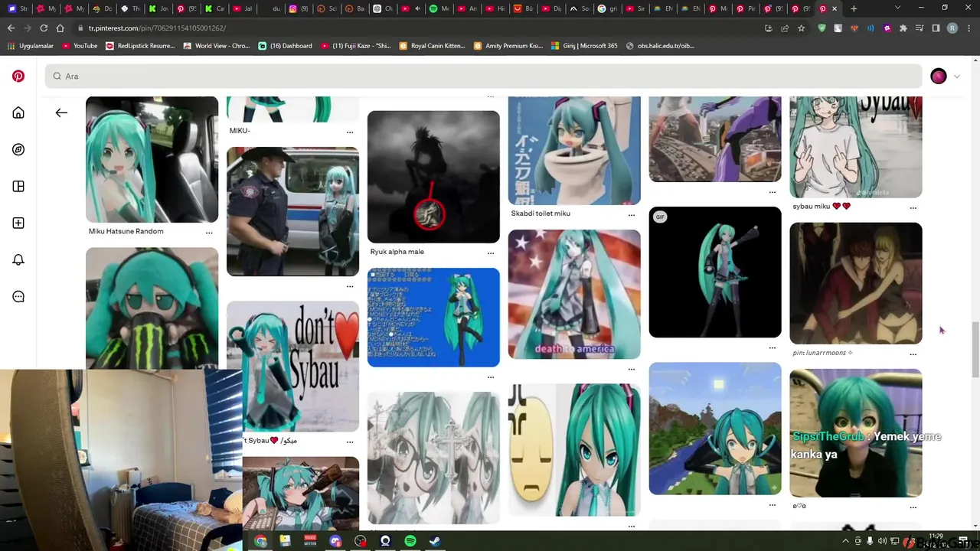Open the World View bookmark
980x551 pixels.
217,46
